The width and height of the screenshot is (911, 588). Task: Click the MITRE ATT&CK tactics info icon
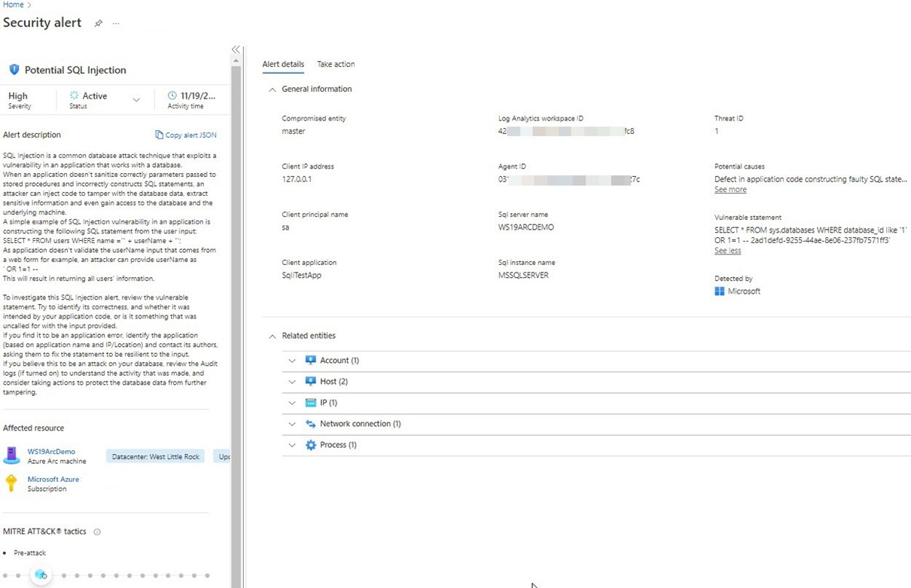click(x=97, y=531)
